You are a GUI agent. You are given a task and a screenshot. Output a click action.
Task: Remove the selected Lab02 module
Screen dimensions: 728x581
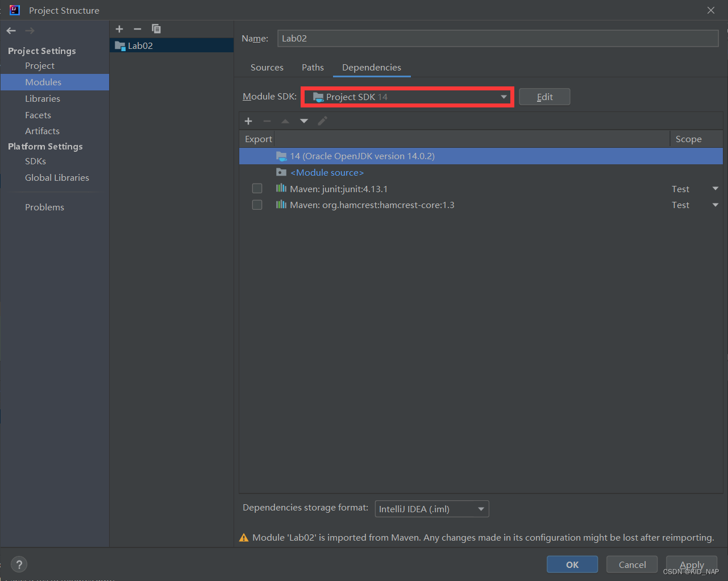[x=137, y=29]
